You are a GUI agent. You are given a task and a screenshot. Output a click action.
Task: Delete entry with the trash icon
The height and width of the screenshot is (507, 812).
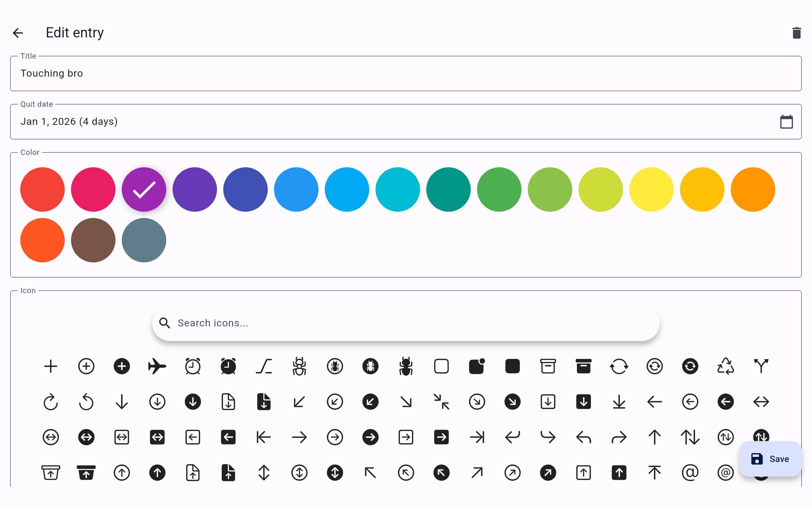click(x=796, y=33)
